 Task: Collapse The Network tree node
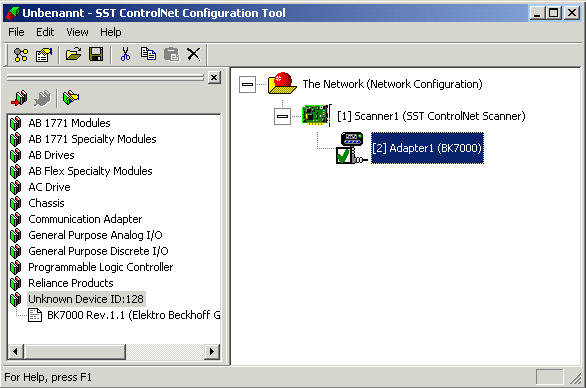[x=247, y=84]
